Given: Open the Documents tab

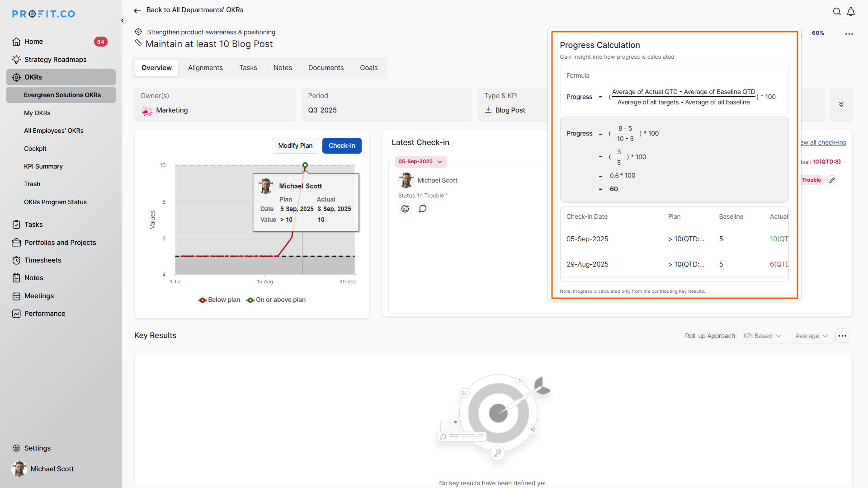Looking at the screenshot, I should click(x=325, y=68).
